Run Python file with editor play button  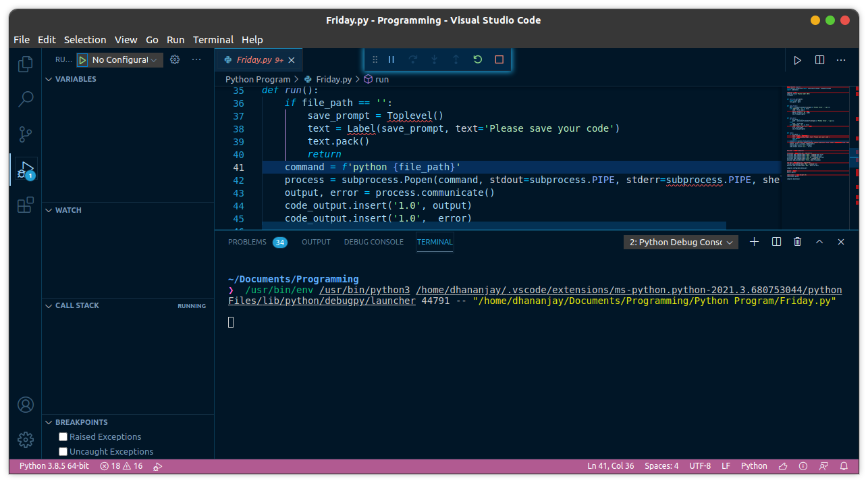797,60
